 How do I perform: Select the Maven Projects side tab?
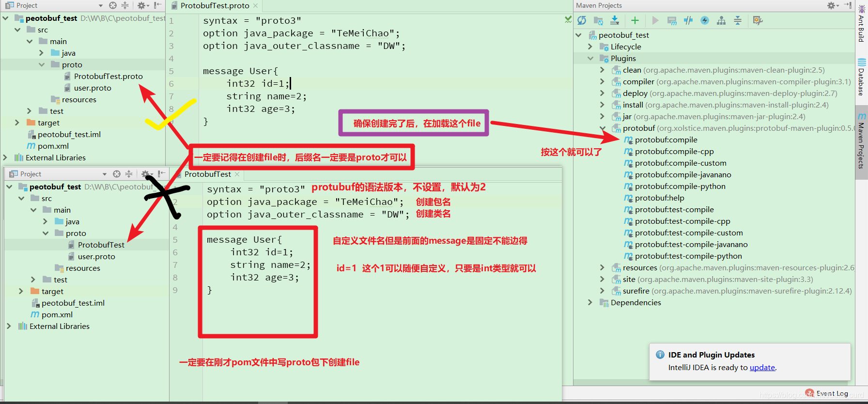(x=861, y=141)
